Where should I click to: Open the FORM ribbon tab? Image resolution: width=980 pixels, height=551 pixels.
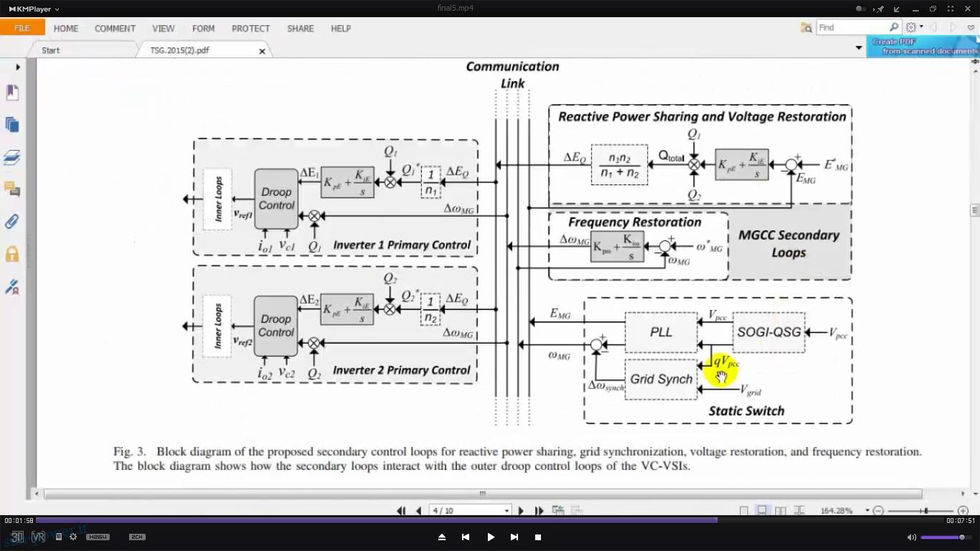coord(204,29)
